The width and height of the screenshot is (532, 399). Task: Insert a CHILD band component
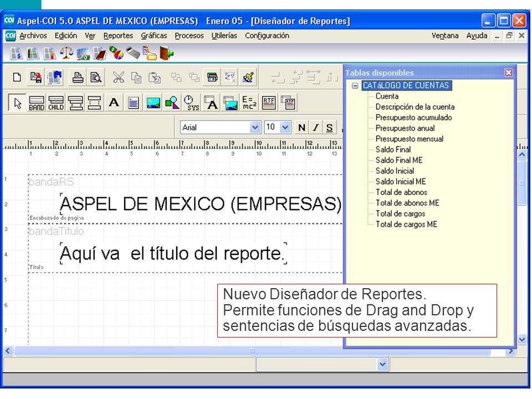click(55, 103)
